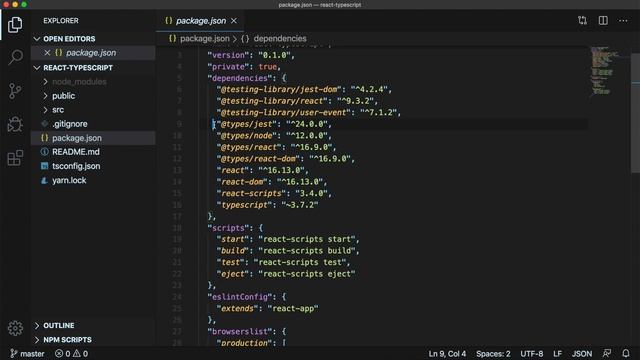The image size is (640, 360).
Task: Close the package.json editor tab
Action: (x=234, y=21)
